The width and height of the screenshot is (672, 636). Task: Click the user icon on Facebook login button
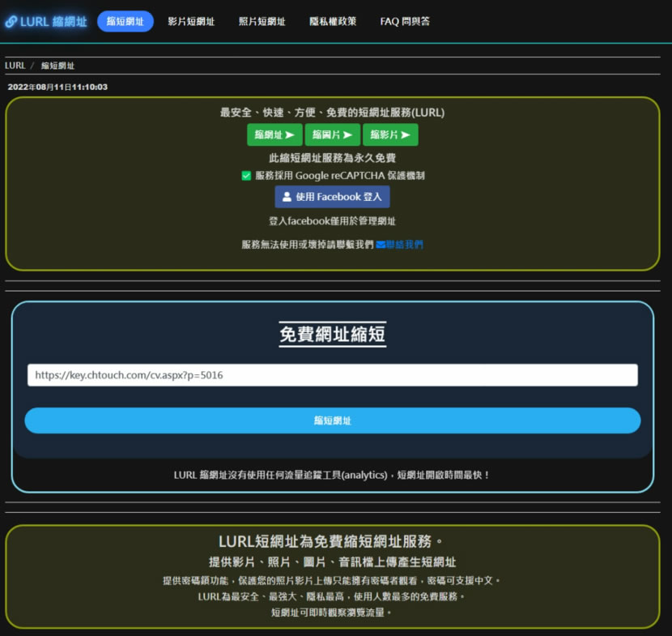pos(287,197)
